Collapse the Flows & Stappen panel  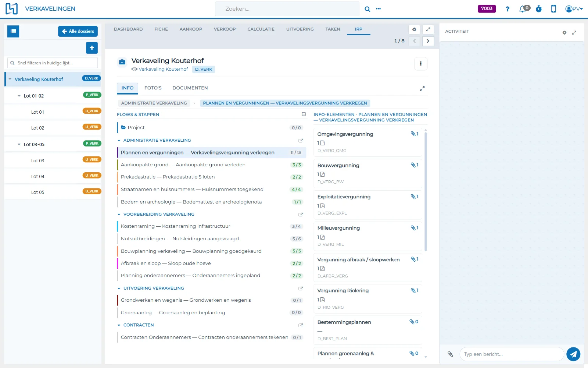click(x=304, y=114)
